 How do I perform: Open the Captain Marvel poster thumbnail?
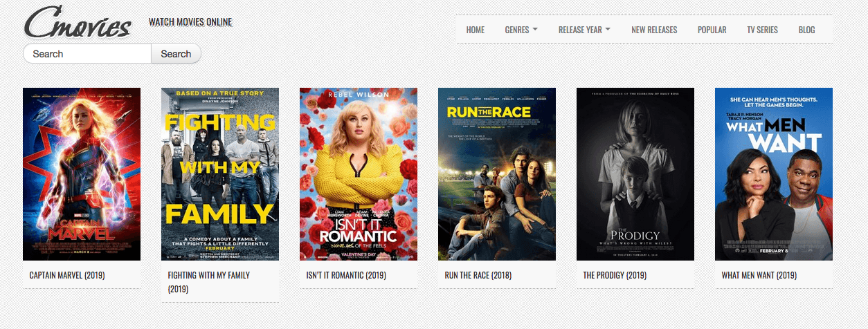coord(82,174)
